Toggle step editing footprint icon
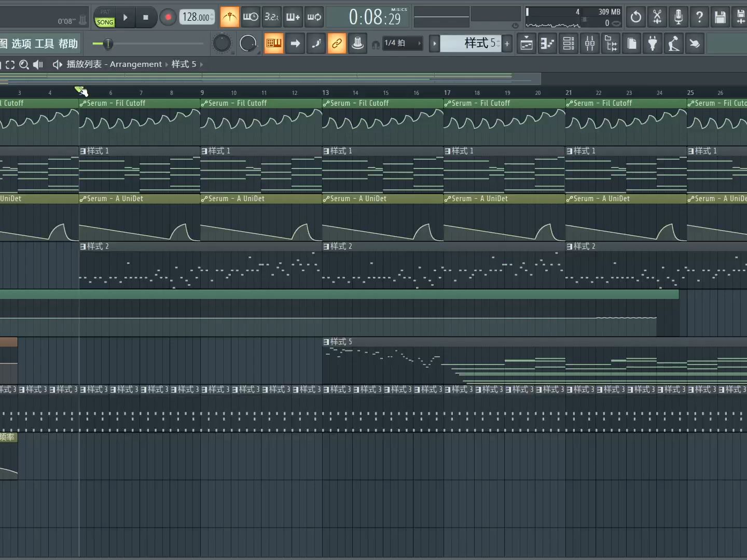 click(x=316, y=44)
